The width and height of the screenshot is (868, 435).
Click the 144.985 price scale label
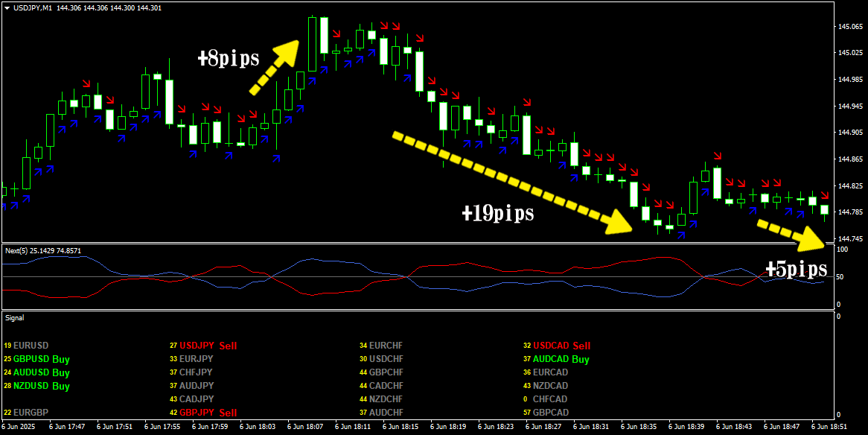(850, 80)
